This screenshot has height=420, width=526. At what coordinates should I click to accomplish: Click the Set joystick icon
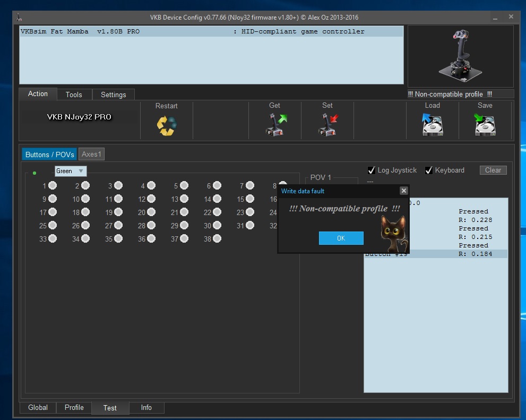327,125
